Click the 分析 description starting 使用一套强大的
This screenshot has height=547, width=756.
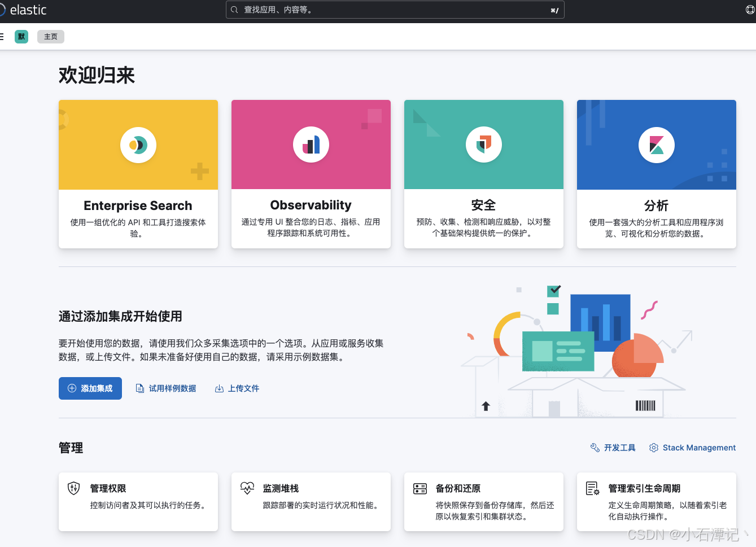click(x=656, y=228)
